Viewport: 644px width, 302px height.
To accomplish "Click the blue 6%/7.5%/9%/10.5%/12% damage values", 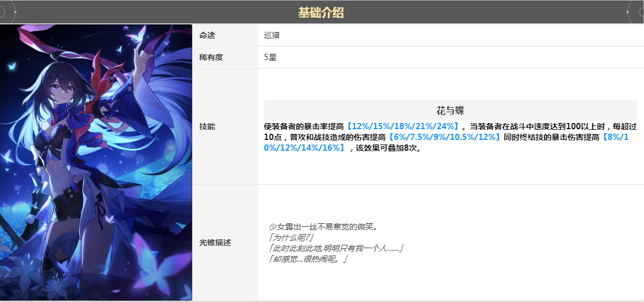I will point(443,137).
